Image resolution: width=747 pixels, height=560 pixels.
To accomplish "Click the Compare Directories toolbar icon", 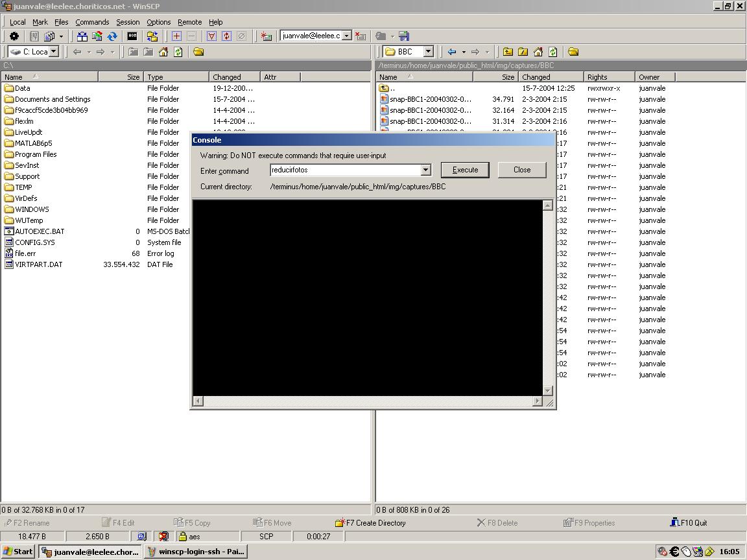I will (x=82, y=36).
